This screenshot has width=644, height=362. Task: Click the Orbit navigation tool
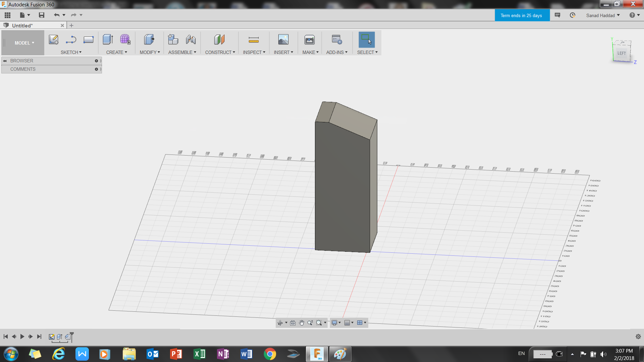280,323
